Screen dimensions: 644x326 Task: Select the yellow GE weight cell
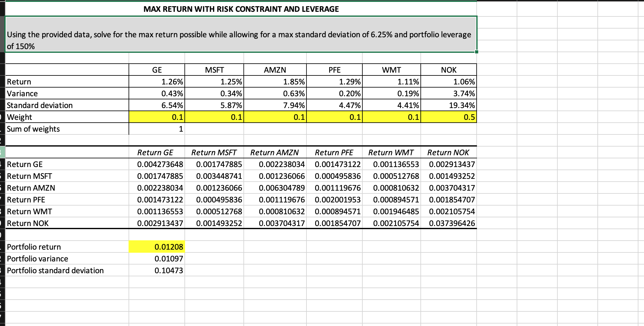156,117
